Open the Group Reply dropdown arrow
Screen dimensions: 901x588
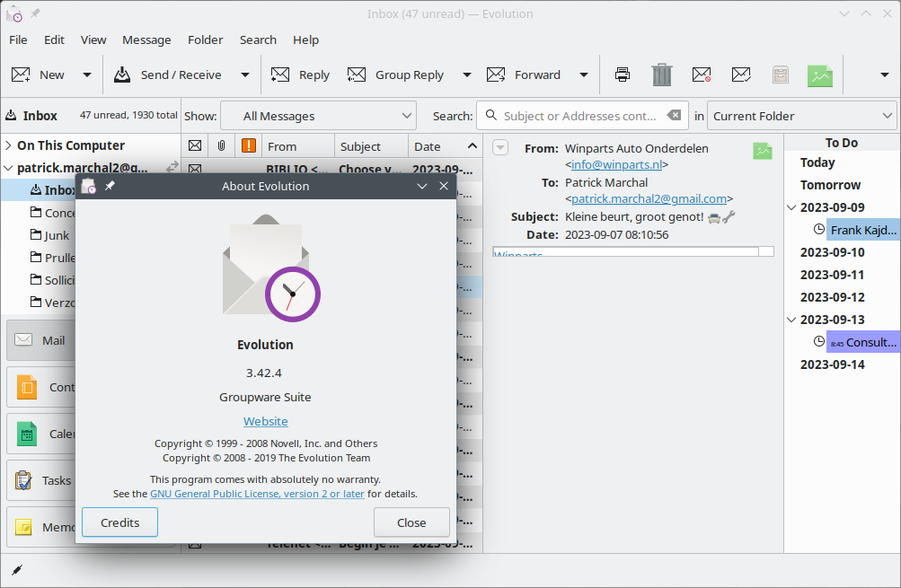coord(467,75)
